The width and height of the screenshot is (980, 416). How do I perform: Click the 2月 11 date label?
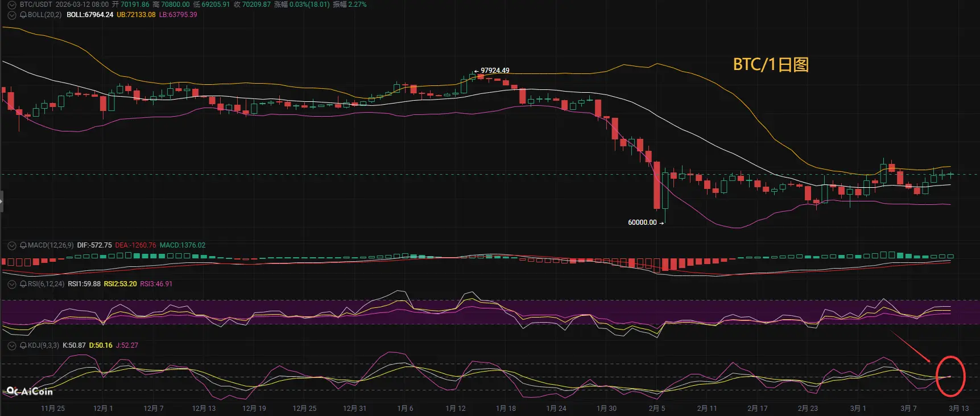coord(707,409)
